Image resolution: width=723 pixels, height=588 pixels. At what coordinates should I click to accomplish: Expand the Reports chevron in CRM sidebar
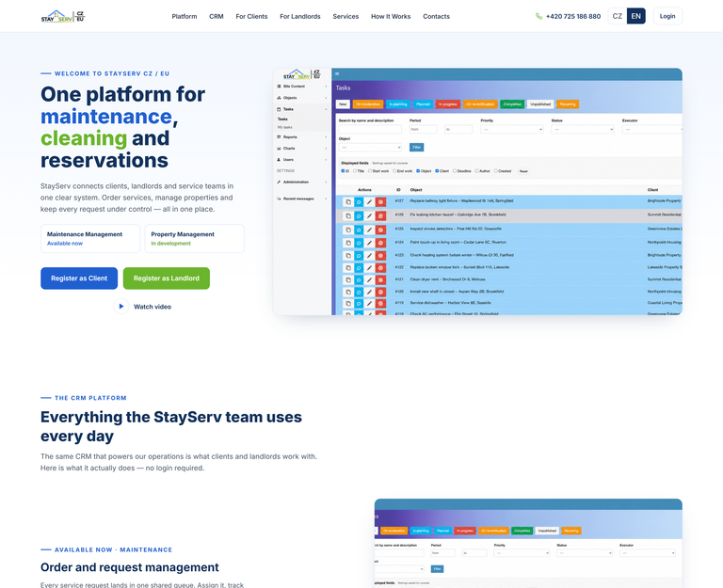click(x=326, y=136)
